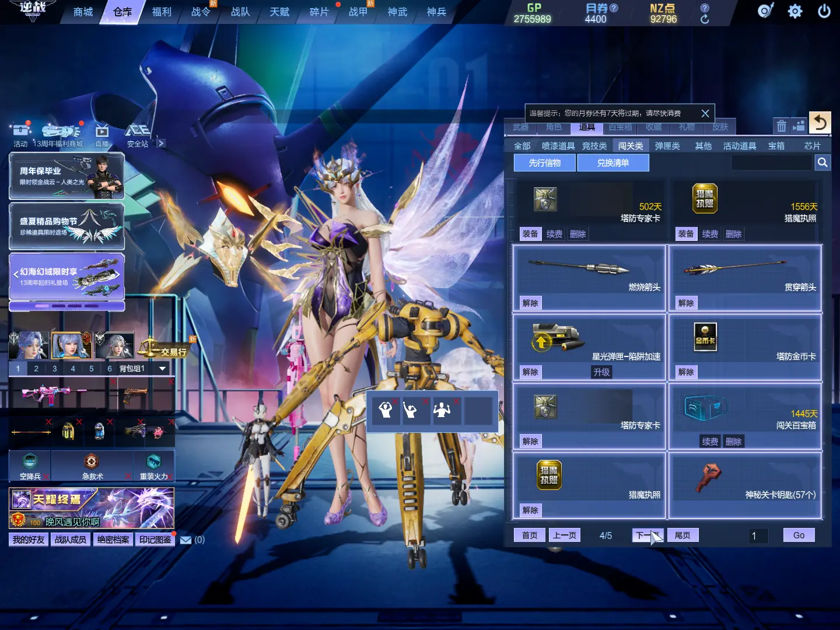Click the Go page button
The height and width of the screenshot is (630, 840).
(799, 535)
